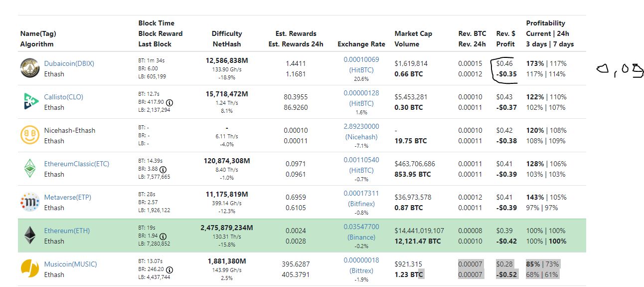This screenshot has height=287, width=644.
Task: Click Musicoin current profitability 85%
Action: pos(533,264)
